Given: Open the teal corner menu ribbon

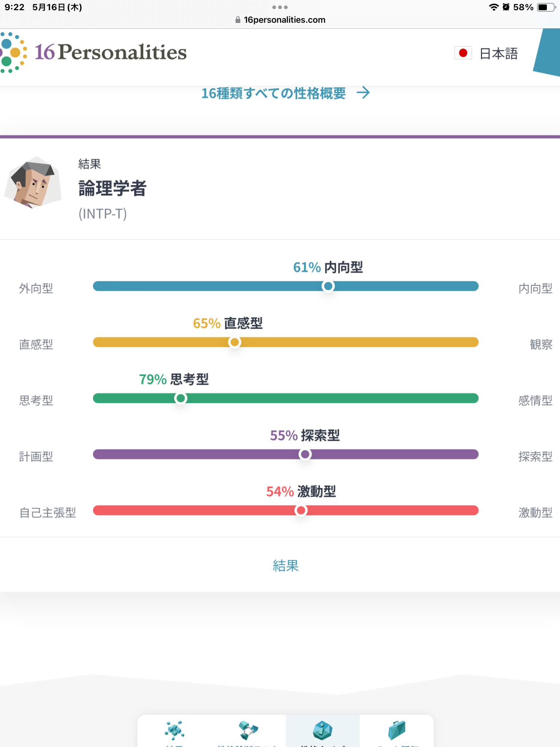Looking at the screenshot, I should tap(547, 53).
